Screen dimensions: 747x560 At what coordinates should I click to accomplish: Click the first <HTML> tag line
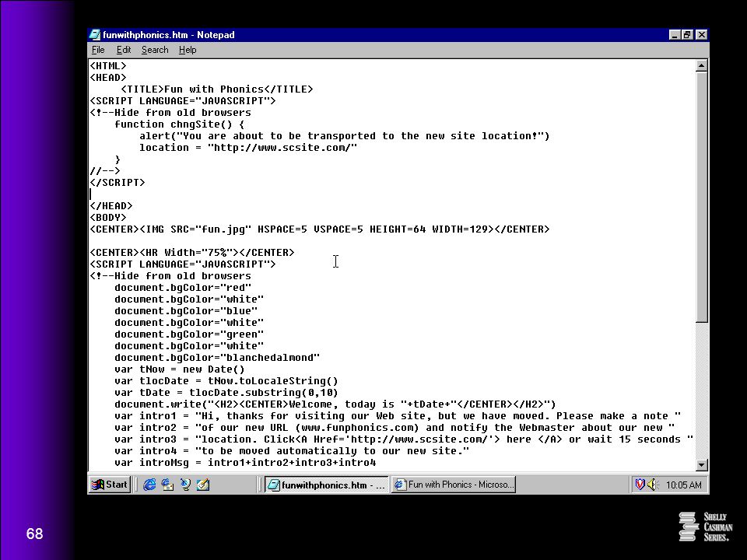pyautogui.click(x=108, y=65)
